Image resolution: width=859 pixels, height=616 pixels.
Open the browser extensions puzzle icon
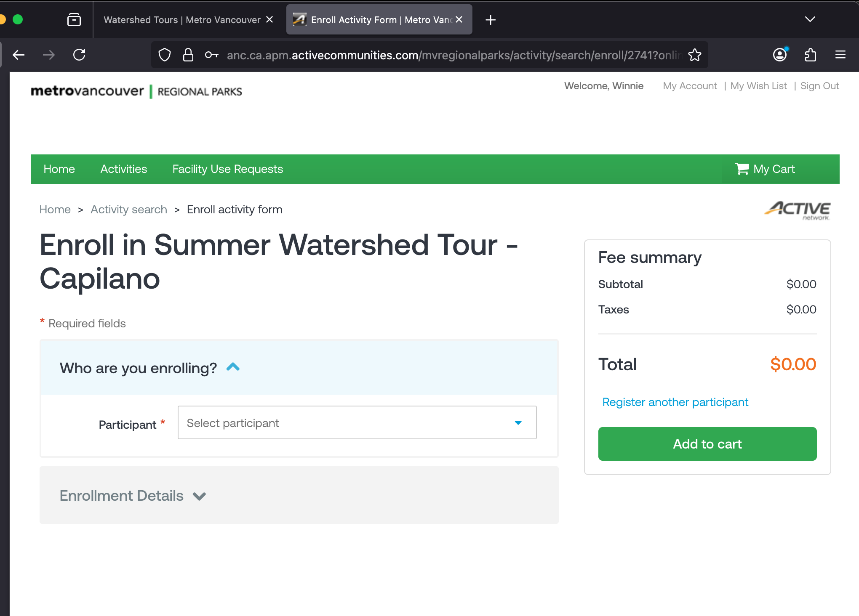coord(810,55)
